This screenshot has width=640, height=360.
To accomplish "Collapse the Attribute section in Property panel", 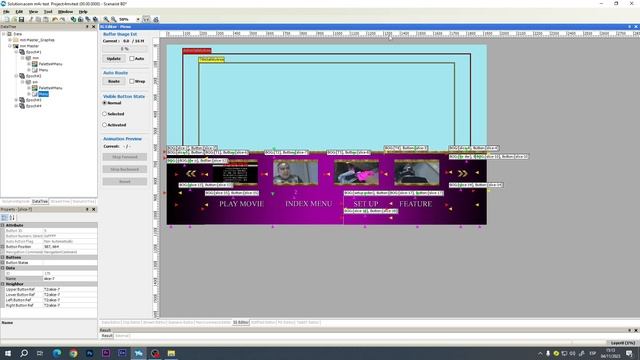I will pos(3,225).
